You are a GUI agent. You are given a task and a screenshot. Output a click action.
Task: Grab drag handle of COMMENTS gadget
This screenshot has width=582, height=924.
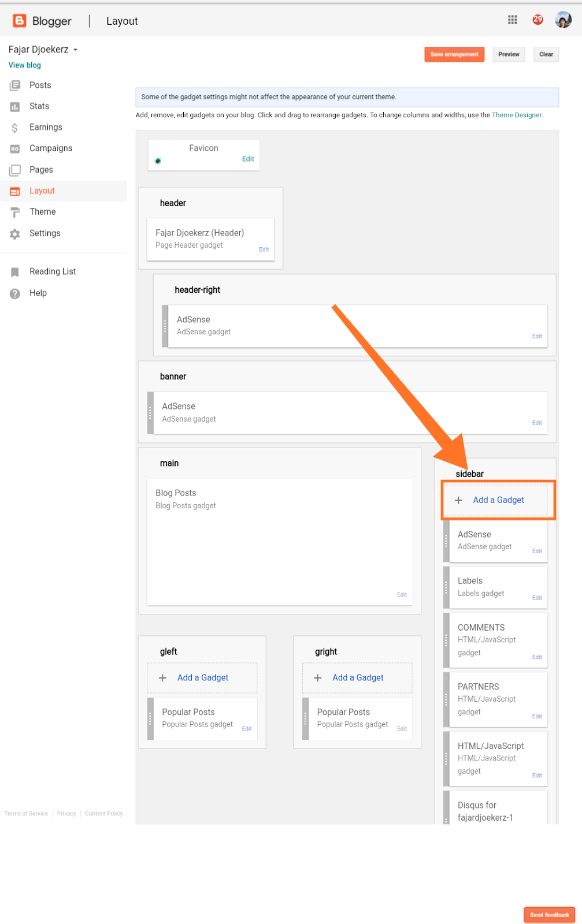pos(446,640)
